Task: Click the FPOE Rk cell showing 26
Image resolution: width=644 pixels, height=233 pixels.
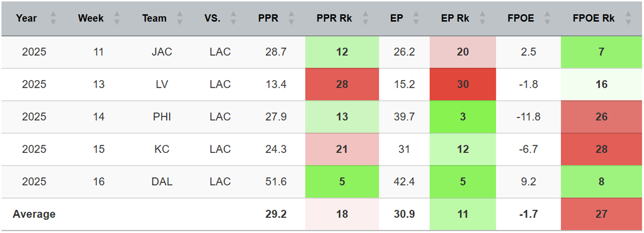Action: [x=601, y=117]
